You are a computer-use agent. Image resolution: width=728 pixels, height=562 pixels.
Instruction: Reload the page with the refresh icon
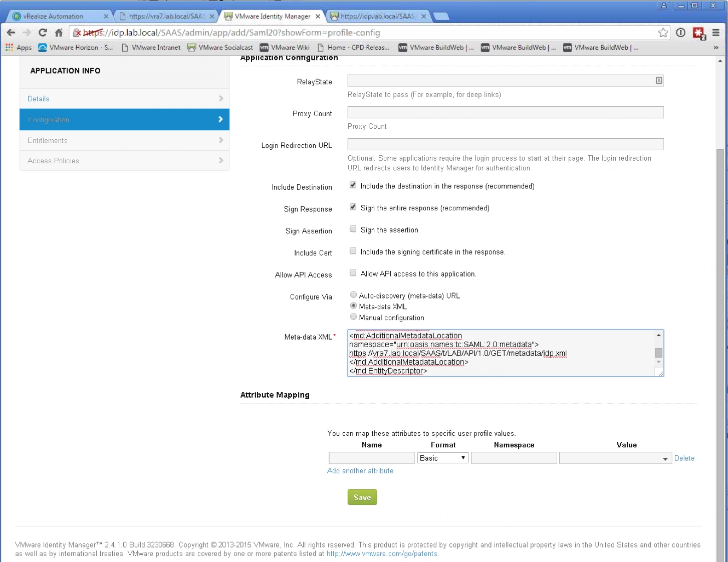point(43,33)
